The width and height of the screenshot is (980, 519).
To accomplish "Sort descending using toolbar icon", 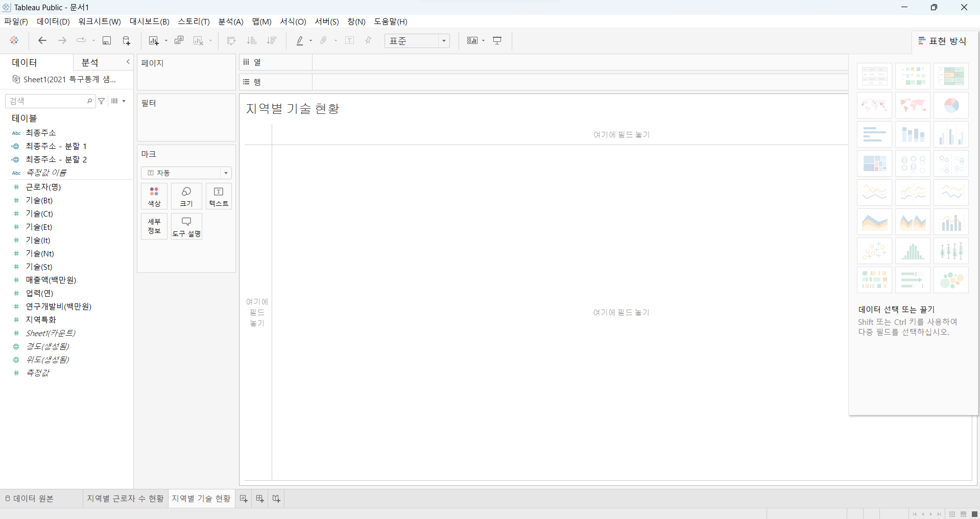I will [272, 40].
